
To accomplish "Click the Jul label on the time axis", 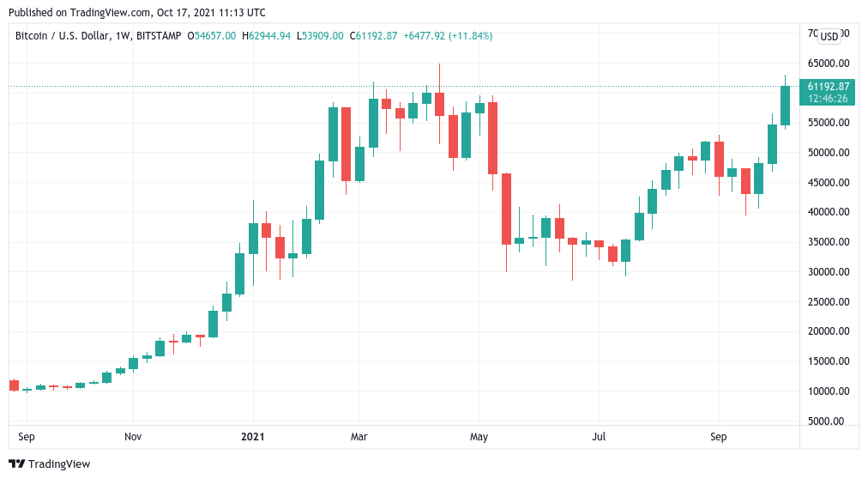I will coord(599,437).
